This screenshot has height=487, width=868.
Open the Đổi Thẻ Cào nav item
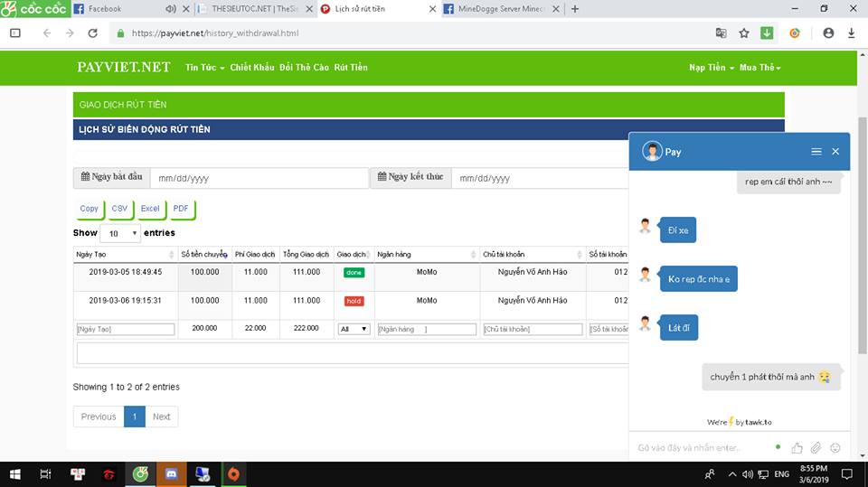click(304, 68)
